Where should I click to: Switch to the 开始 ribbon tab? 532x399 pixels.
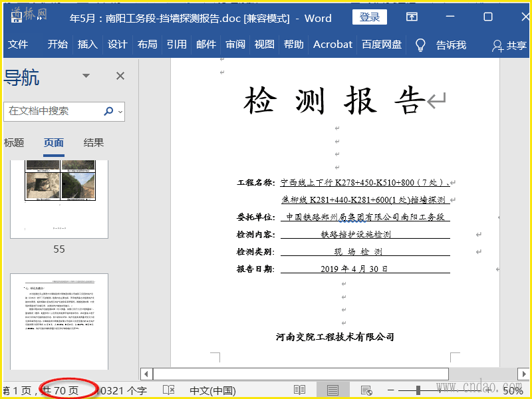57,45
